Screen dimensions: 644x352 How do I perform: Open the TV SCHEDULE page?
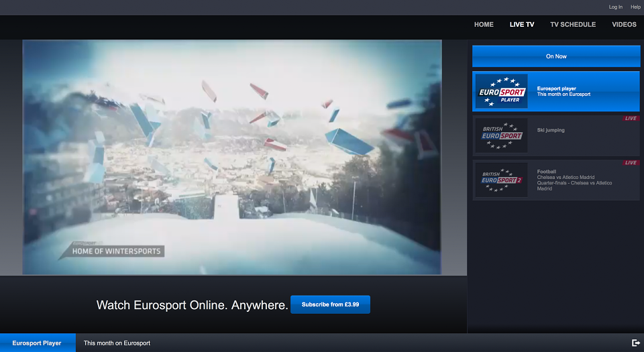click(x=573, y=25)
